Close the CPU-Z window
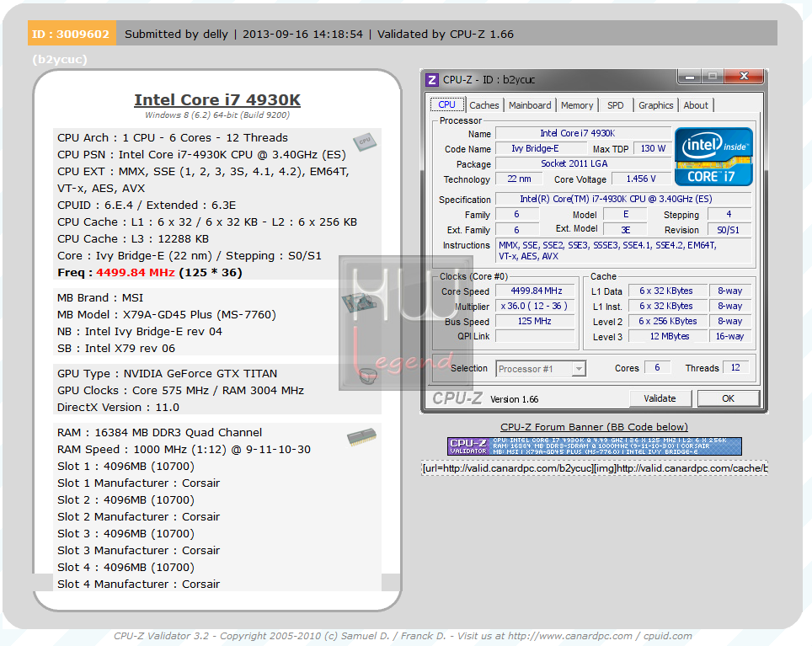Image resolution: width=812 pixels, height=646 pixels. (744, 77)
